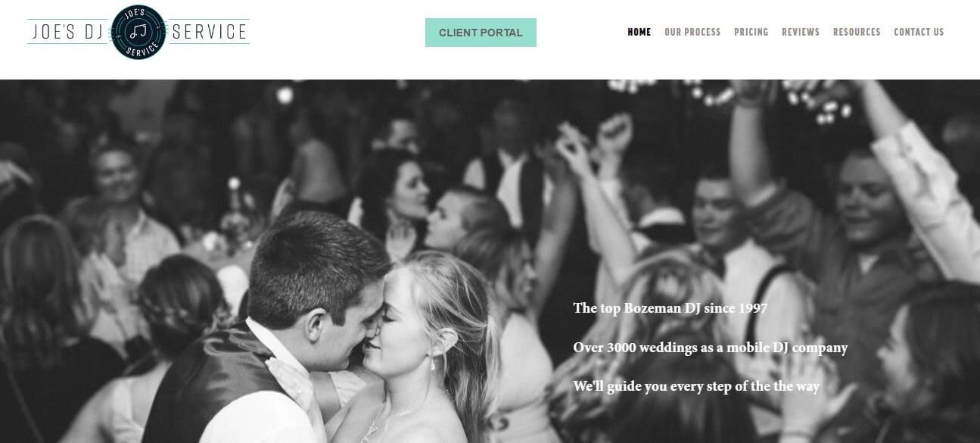Click the "SERVICE" wordmark beside the emblem

210,32
